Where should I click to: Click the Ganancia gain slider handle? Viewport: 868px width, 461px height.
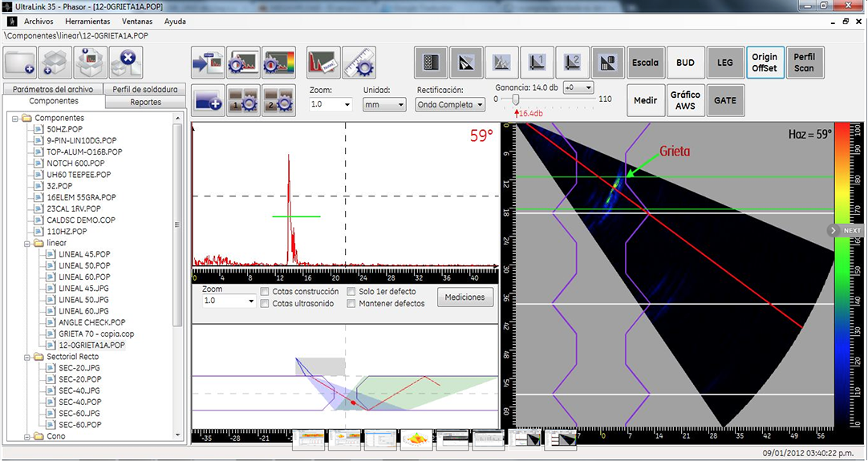coord(516,99)
